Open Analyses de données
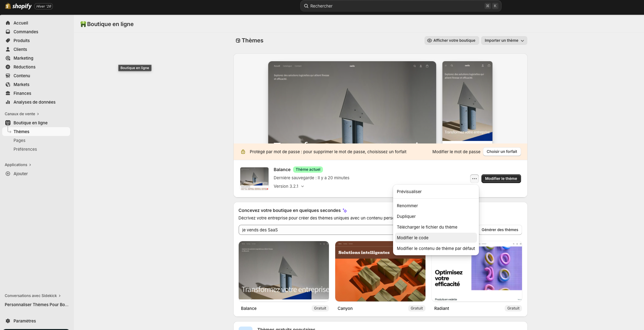Image resolution: width=644 pixels, height=330 pixels. click(34, 102)
